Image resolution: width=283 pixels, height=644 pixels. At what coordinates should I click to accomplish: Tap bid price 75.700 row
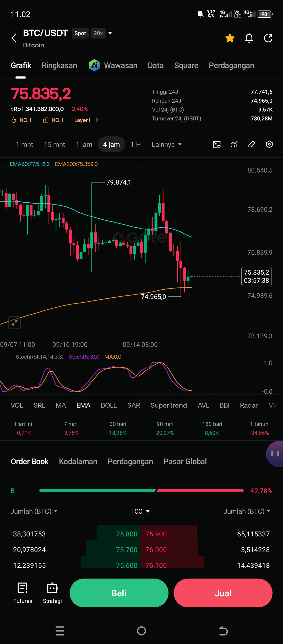tap(75, 549)
